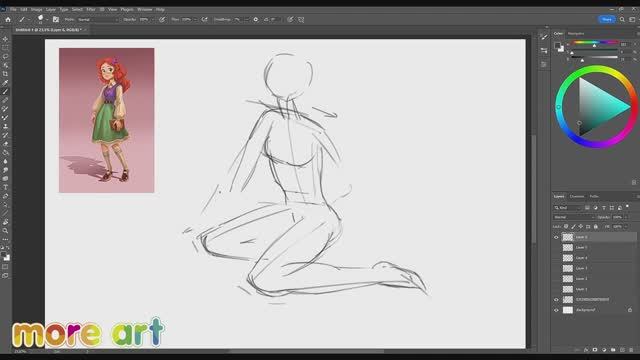Viewport: 640px width, 360px height.
Task: Open the Filter menu
Action: [91, 9]
